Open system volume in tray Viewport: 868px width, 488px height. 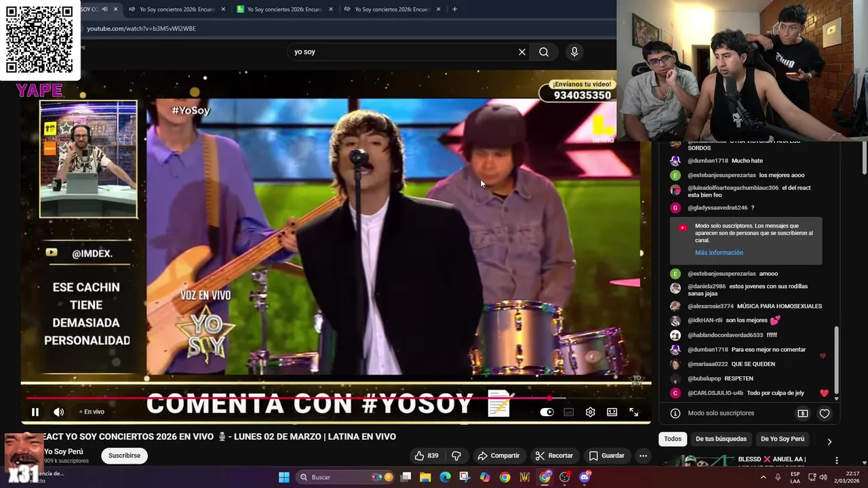click(823, 477)
